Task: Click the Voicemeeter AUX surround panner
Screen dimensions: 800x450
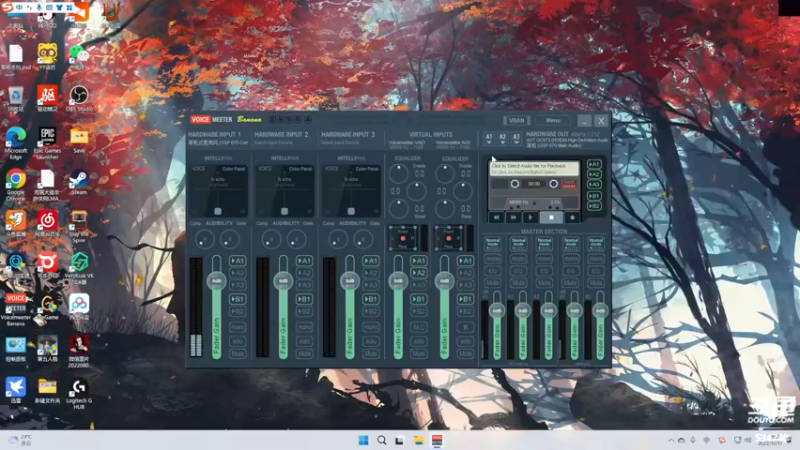Action: point(449,238)
